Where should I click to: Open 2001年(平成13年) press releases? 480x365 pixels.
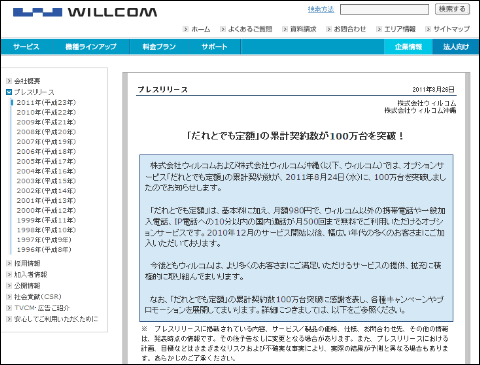pos(46,200)
